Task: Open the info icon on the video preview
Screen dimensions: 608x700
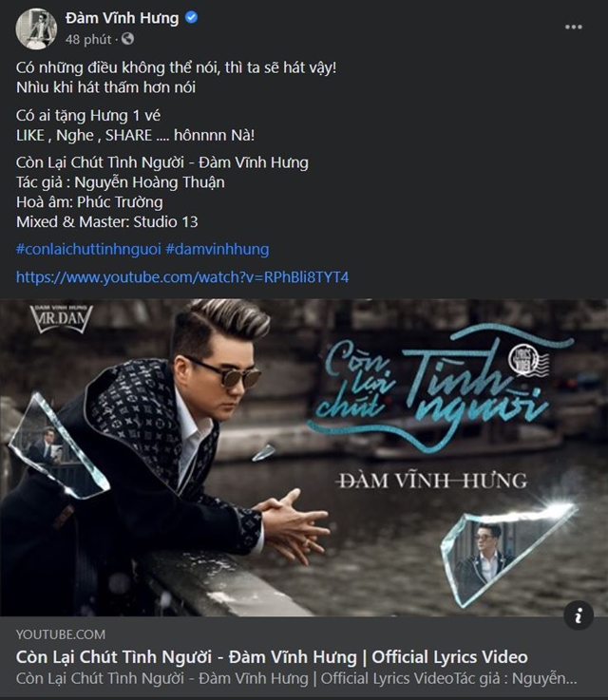Action: [579, 615]
